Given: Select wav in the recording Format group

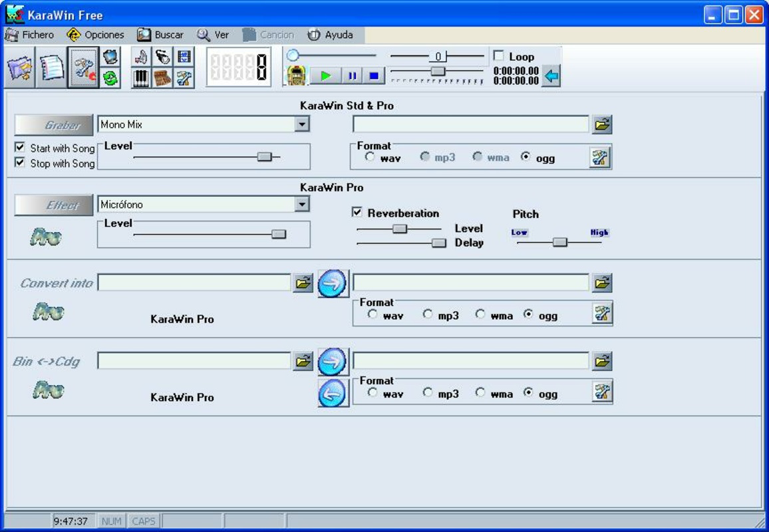Looking at the screenshot, I should point(370,157).
